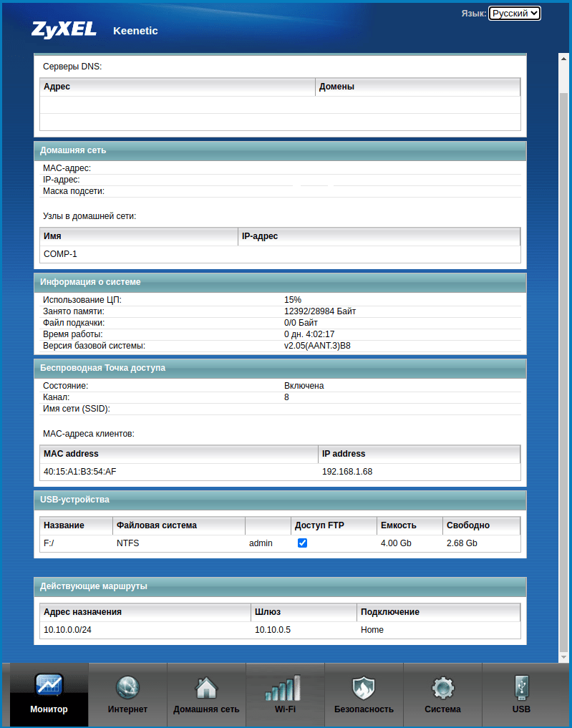Click the NTFS file system cell
The width and height of the screenshot is (572, 728).
(x=127, y=543)
